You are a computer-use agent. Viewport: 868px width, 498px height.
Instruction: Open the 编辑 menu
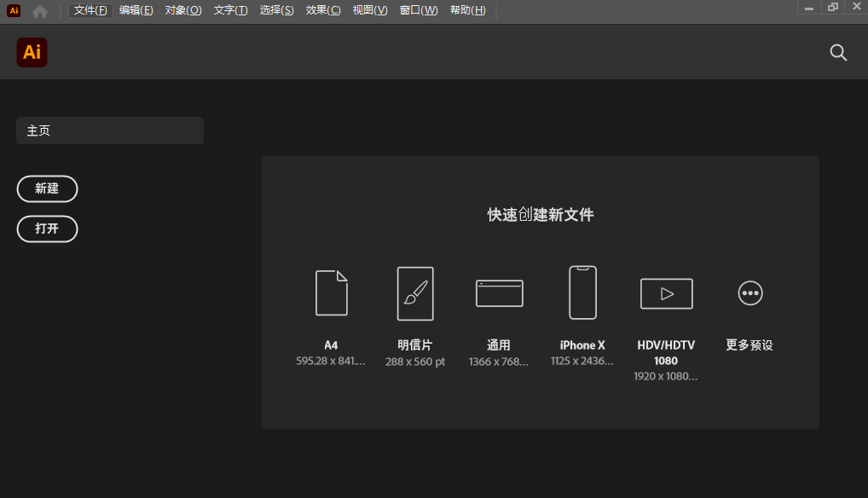point(136,11)
